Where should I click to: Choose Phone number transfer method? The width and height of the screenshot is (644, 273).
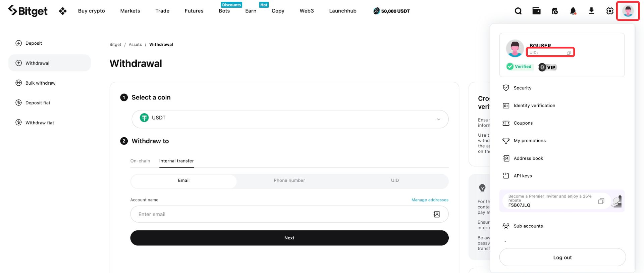[289, 181]
